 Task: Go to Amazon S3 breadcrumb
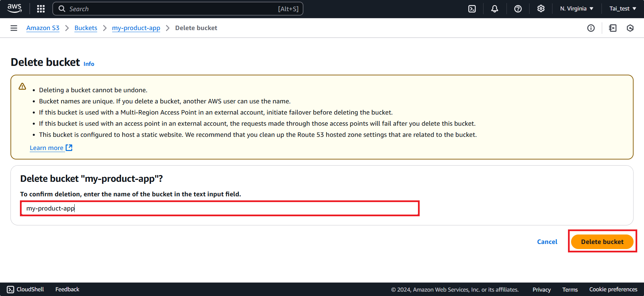(x=43, y=28)
